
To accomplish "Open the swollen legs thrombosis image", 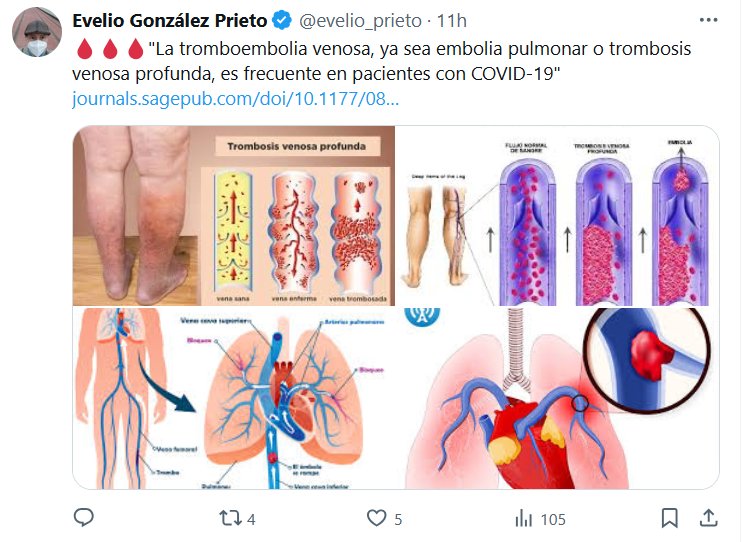I will tap(234, 215).
